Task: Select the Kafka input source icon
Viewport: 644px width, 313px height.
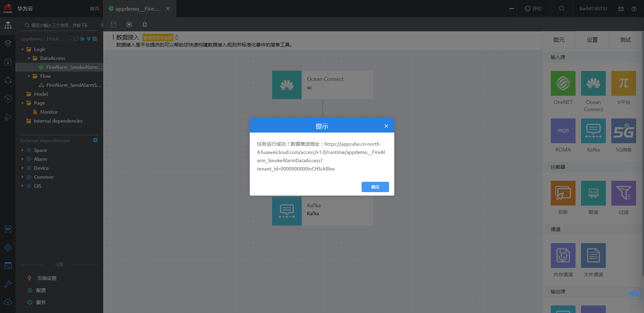Action: click(x=593, y=131)
